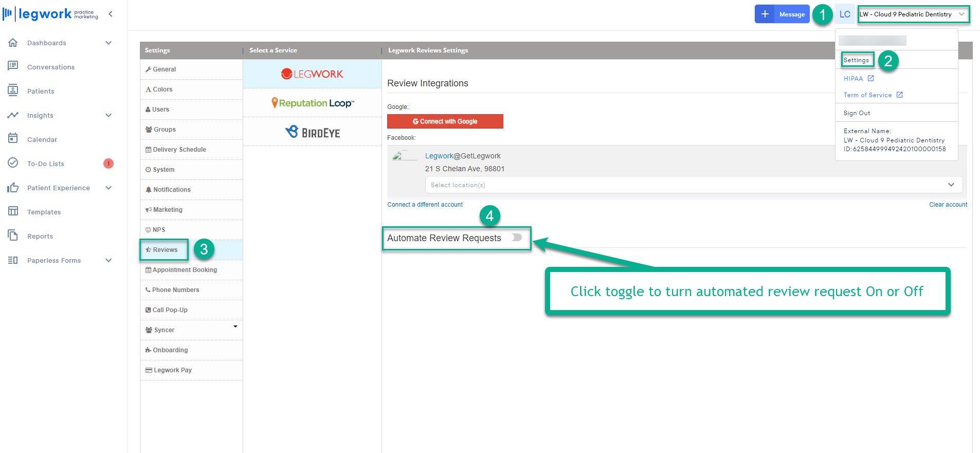Viewport: 980px width, 453px height.
Task: Click the Connect with Google button
Action: (x=445, y=121)
